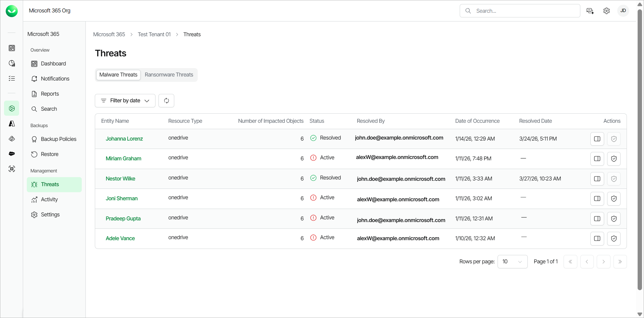Open details panel for Johanna Lorenz row

597,139
